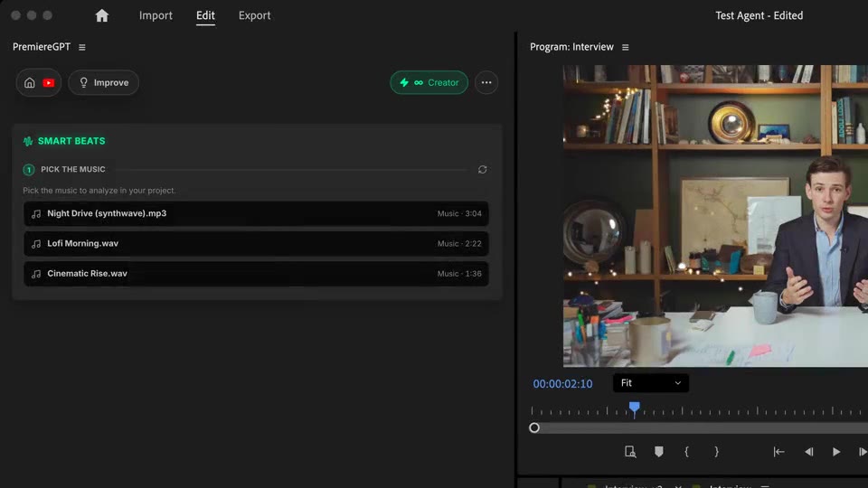Click the music note icon beside Night Drive
The width and height of the screenshot is (868, 488).
pos(36,214)
